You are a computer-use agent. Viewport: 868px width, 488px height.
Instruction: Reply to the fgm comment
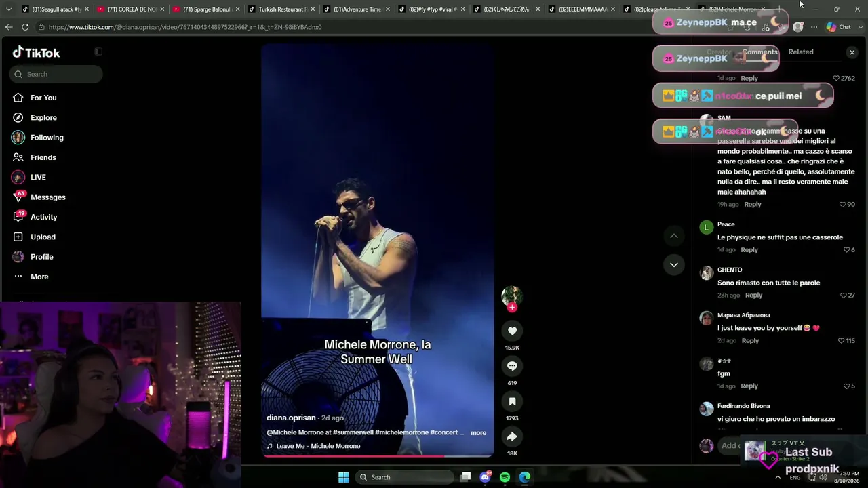point(749,386)
